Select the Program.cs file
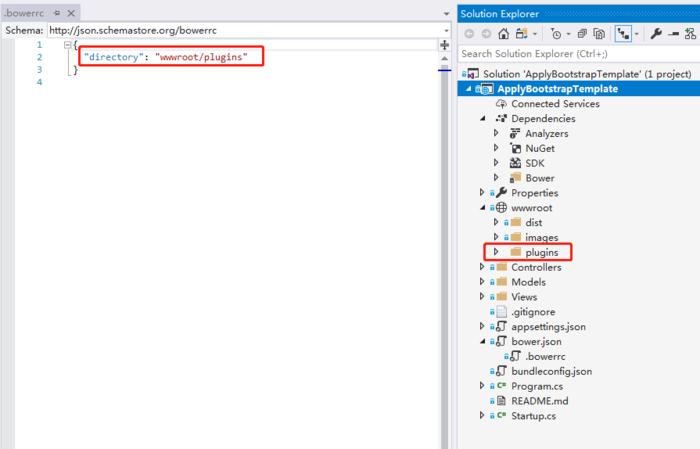Screen dimensions: 700x449 (x=537, y=386)
